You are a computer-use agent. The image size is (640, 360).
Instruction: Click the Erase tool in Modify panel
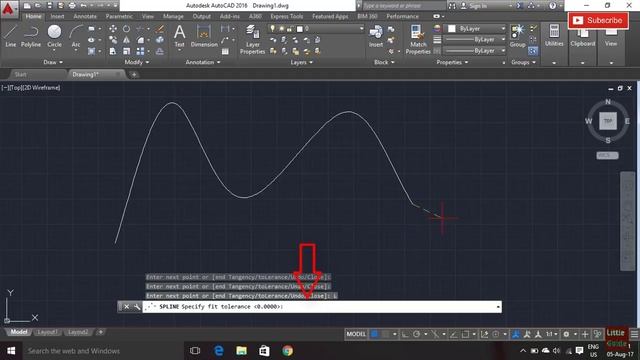(160, 29)
